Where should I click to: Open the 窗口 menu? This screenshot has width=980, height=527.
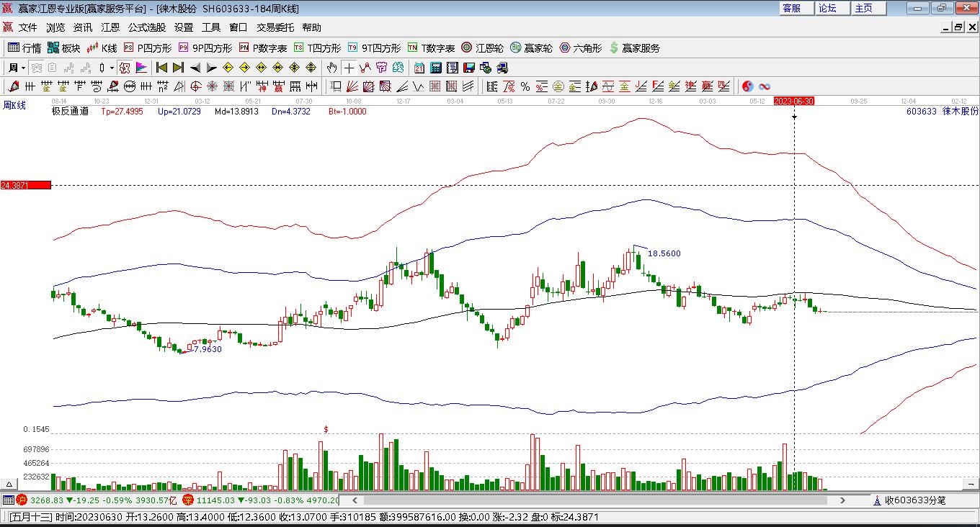click(x=239, y=27)
